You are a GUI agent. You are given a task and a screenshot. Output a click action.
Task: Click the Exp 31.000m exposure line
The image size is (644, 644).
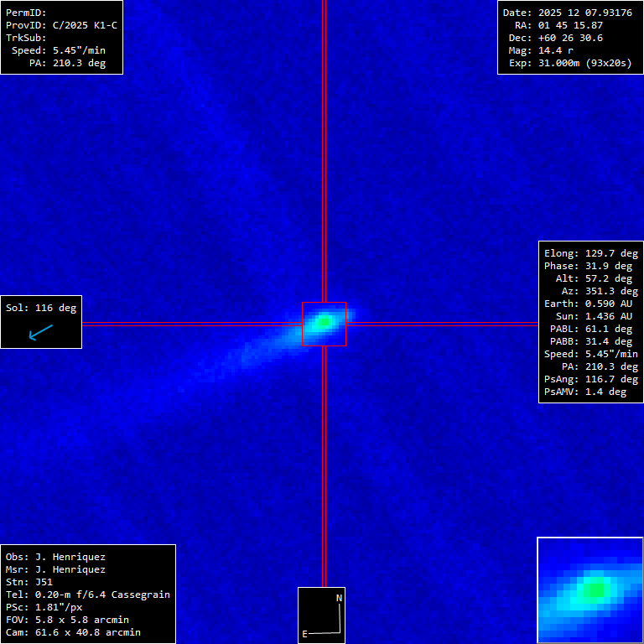coord(567,63)
